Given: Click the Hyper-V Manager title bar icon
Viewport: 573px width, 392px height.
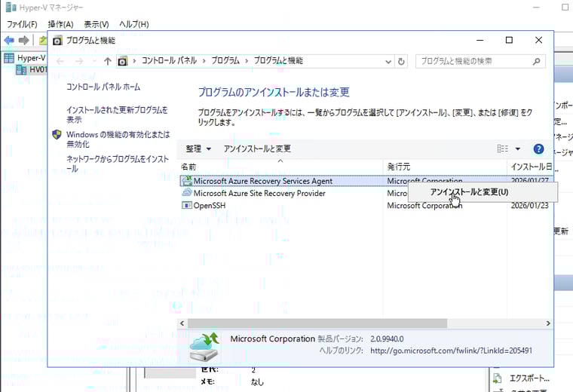Looking at the screenshot, I should tap(11, 8).
